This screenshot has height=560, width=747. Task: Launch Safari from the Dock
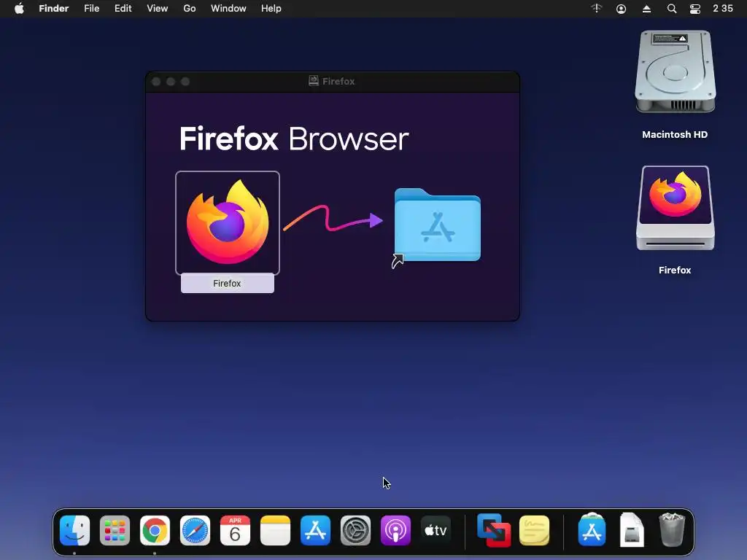[x=195, y=530]
